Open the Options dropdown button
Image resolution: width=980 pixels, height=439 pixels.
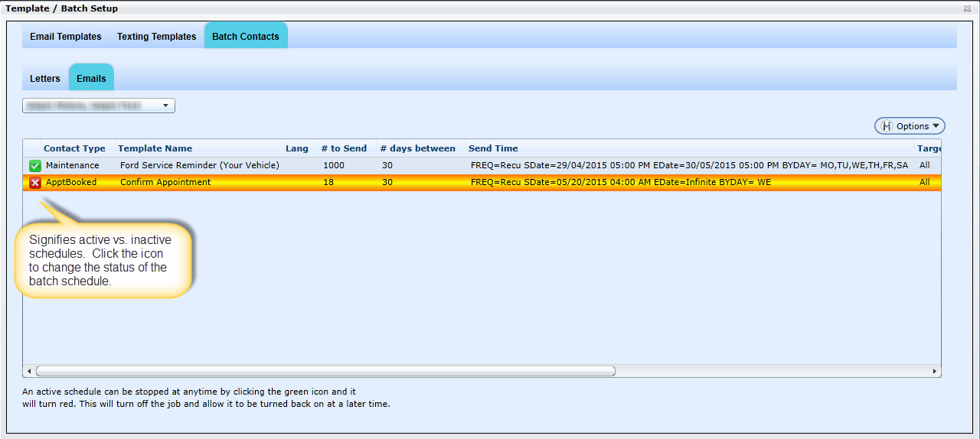(x=910, y=126)
